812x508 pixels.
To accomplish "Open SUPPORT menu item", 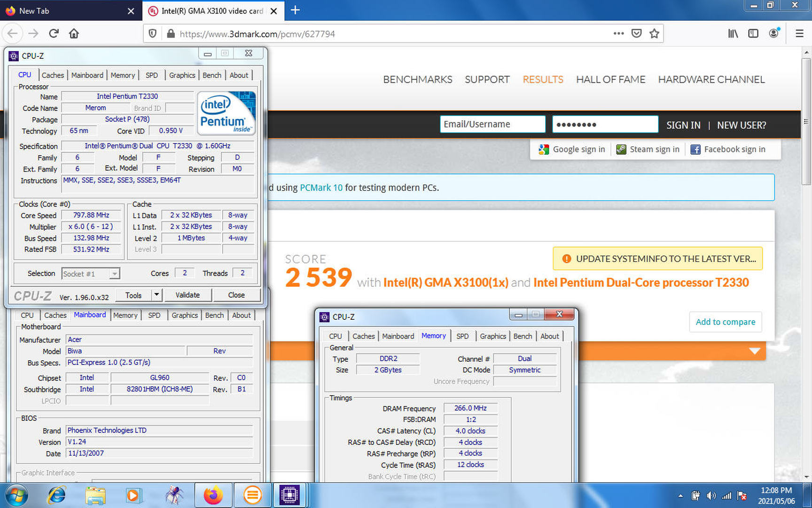I will point(487,79).
